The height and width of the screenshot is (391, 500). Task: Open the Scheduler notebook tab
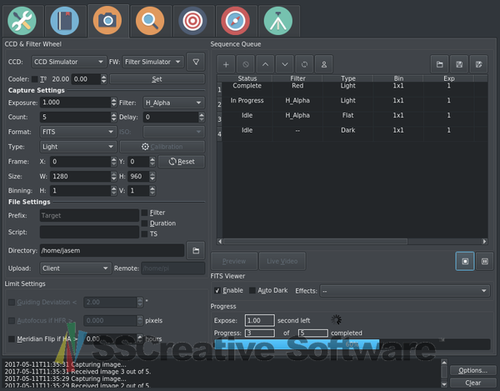tap(65, 21)
